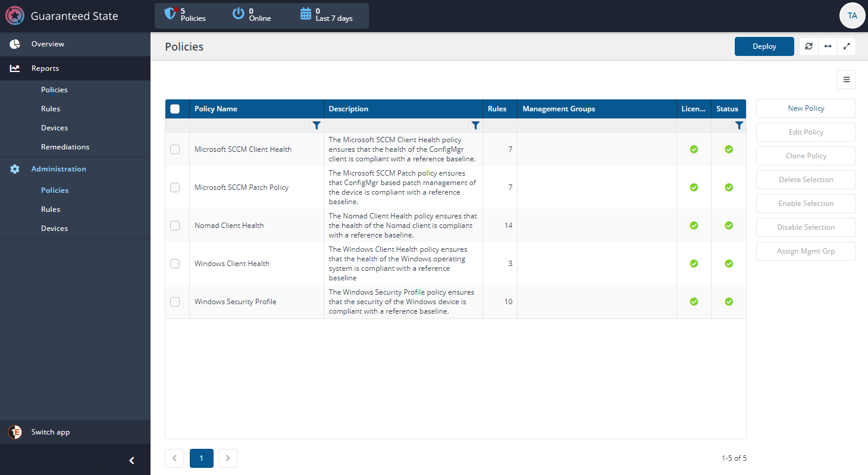This screenshot has height=475, width=868.
Task: Open the Policies shield counter in header
Action: pos(171,14)
